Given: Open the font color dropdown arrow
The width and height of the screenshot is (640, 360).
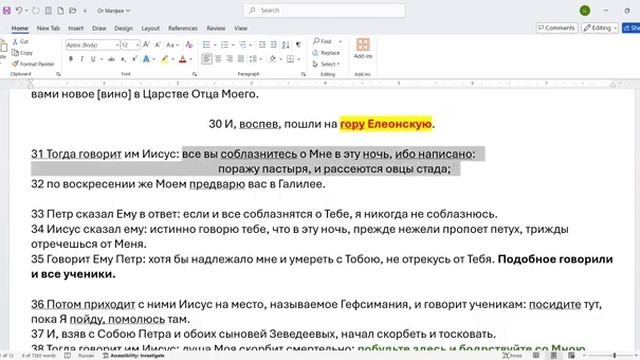Looking at the screenshot, I should pos(191,60).
